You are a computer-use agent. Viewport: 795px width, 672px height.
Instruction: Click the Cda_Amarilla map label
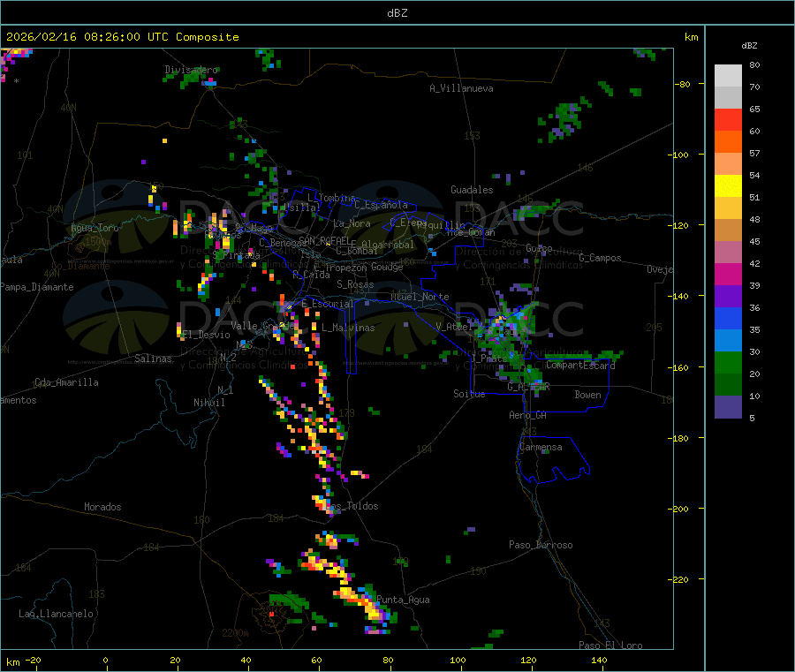click(66, 382)
